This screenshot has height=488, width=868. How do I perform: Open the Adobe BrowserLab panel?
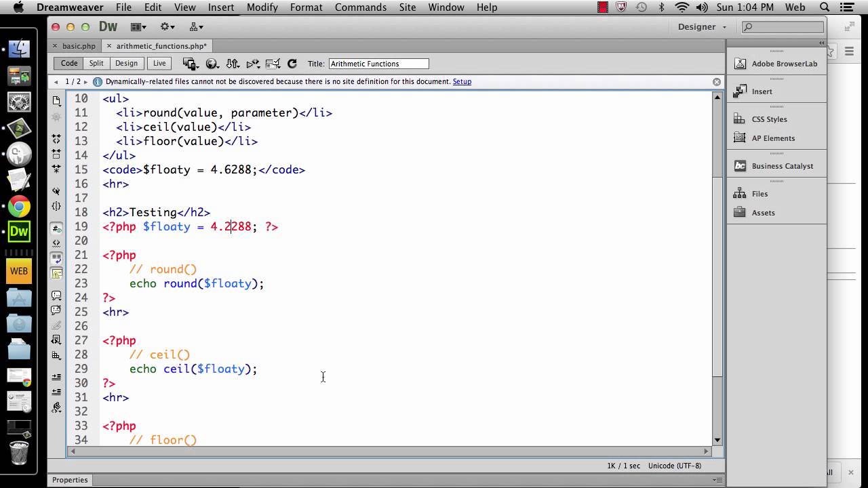(x=776, y=64)
